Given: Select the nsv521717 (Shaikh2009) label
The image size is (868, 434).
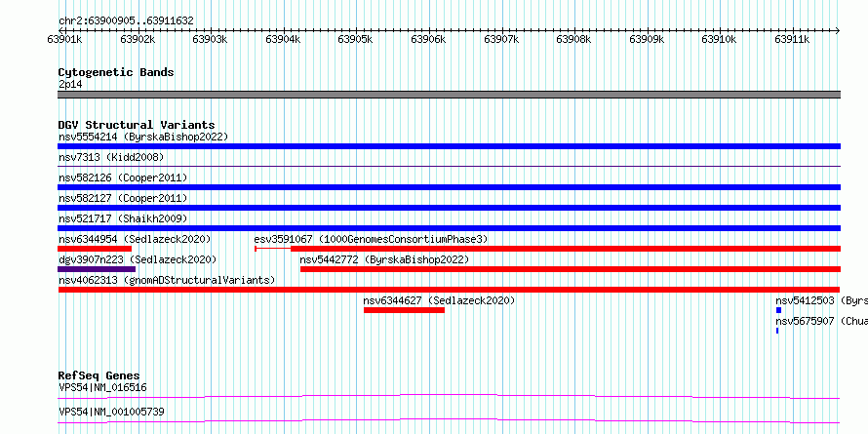Looking at the screenshot, I should [123, 218].
